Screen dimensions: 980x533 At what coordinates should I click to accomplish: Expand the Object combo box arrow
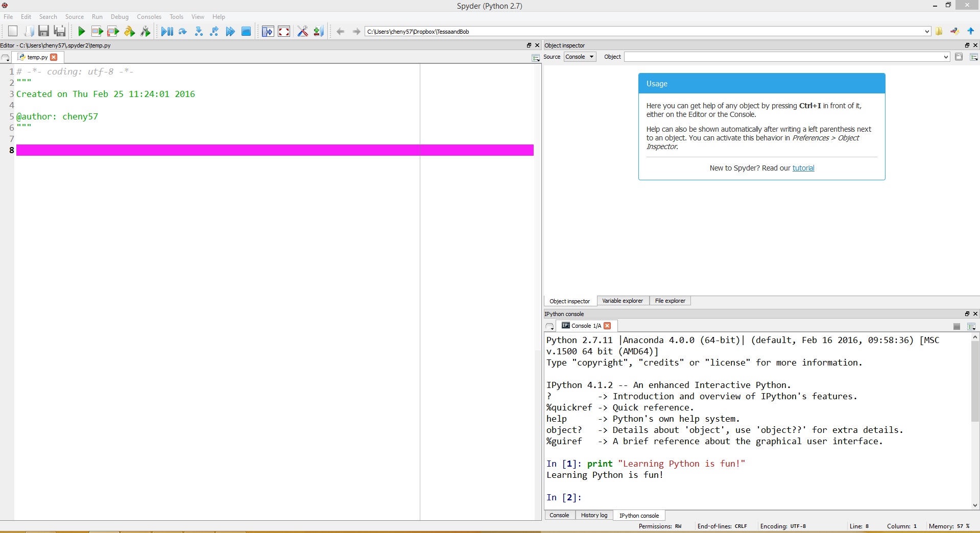point(946,57)
